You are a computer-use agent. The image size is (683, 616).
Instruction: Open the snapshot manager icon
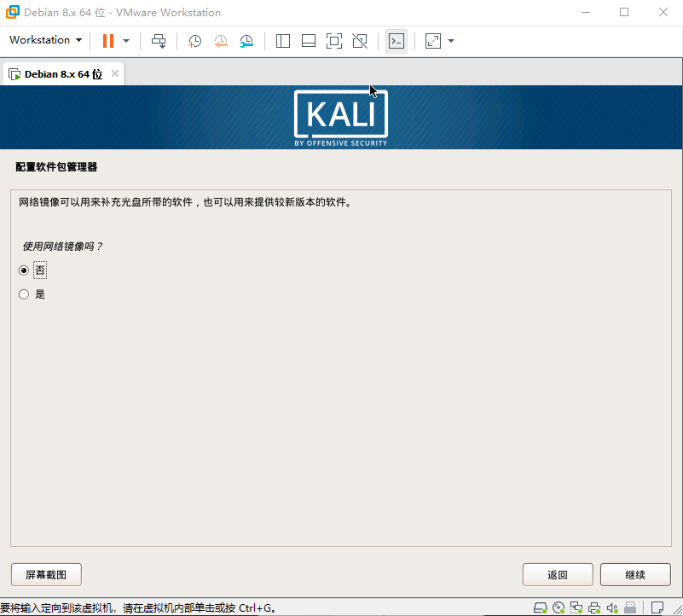coord(246,41)
